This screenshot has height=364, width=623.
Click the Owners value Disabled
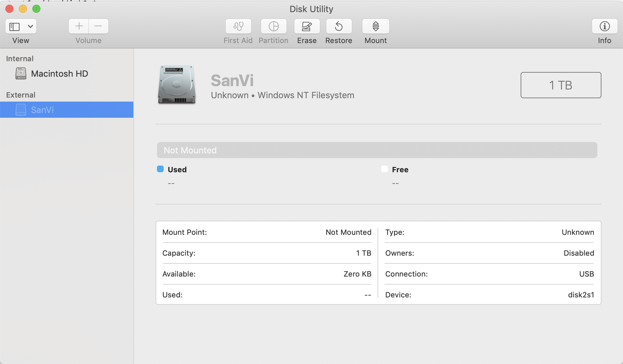click(x=579, y=253)
